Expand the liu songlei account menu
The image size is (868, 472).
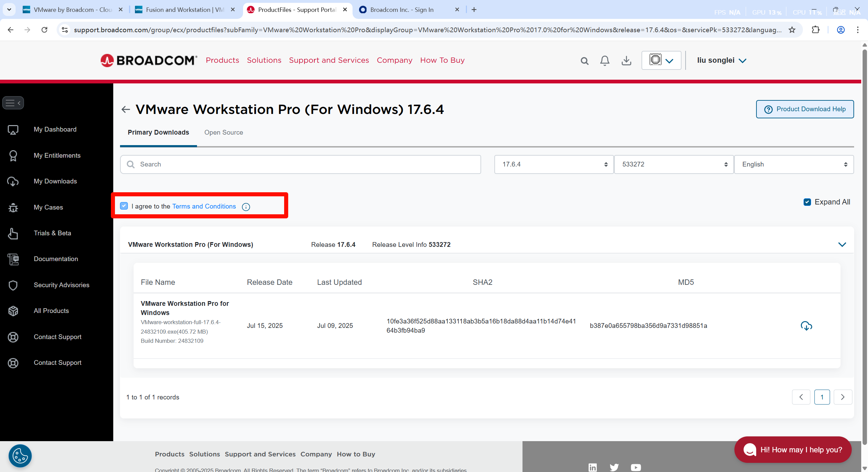pos(722,60)
